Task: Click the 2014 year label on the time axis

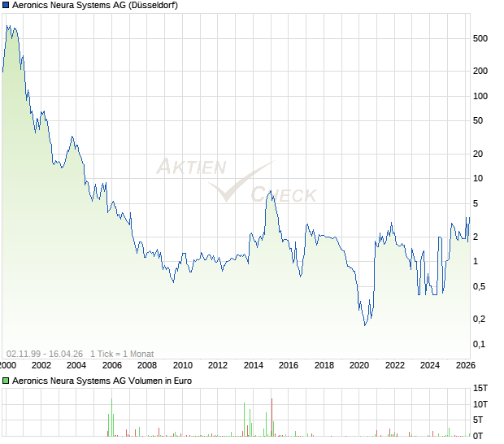Action: pos(253,366)
